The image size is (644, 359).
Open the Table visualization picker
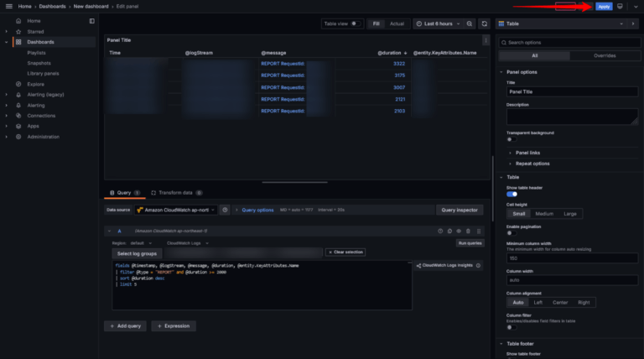tap(561, 23)
